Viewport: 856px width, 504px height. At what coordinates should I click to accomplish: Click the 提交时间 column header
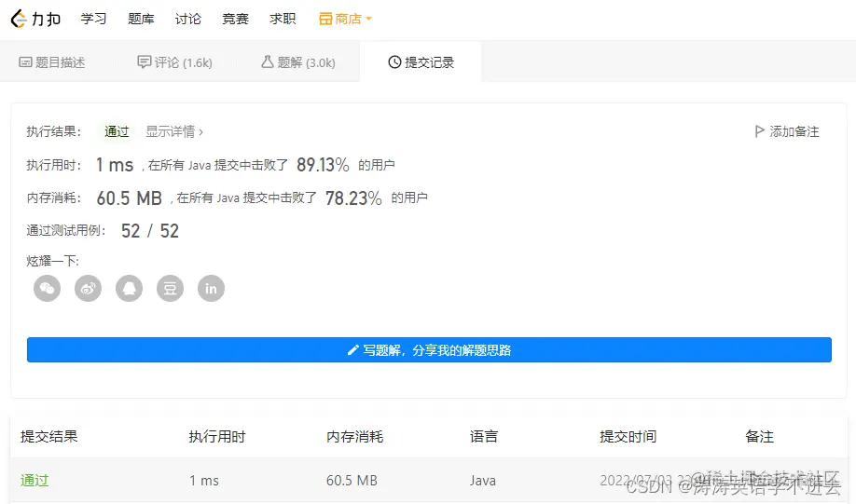point(628,436)
